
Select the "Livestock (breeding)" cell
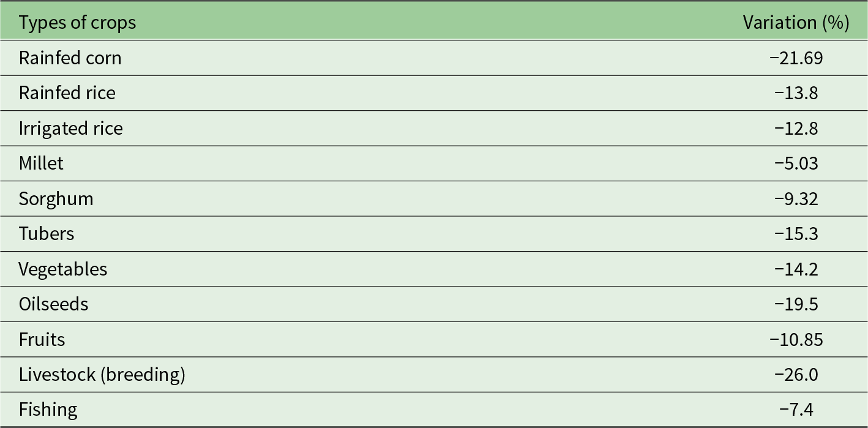(x=102, y=375)
